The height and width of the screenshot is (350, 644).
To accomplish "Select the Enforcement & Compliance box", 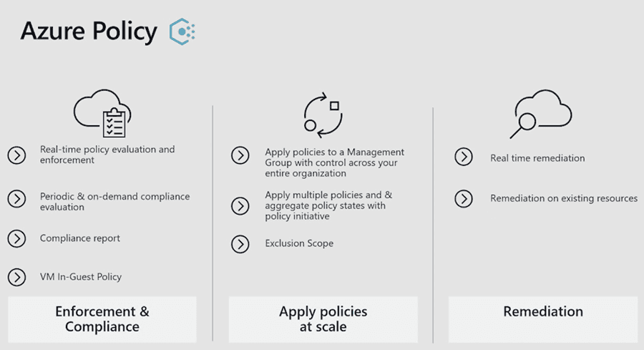I will pos(102,319).
